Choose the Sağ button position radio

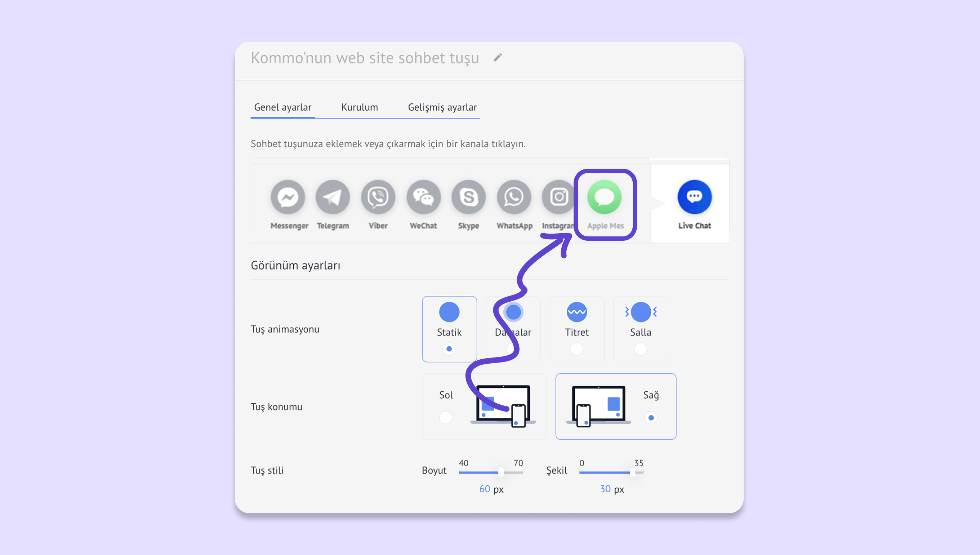(x=651, y=418)
